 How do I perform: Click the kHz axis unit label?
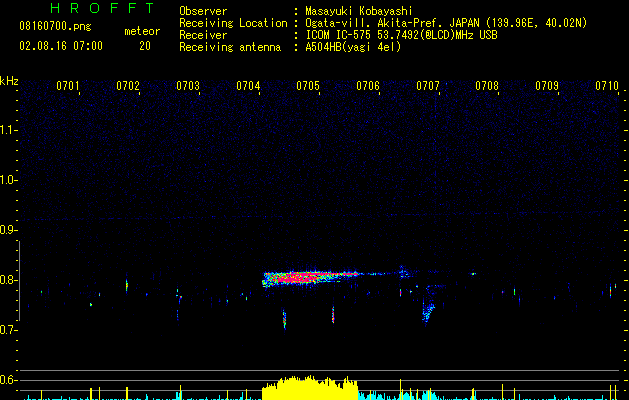9,81
